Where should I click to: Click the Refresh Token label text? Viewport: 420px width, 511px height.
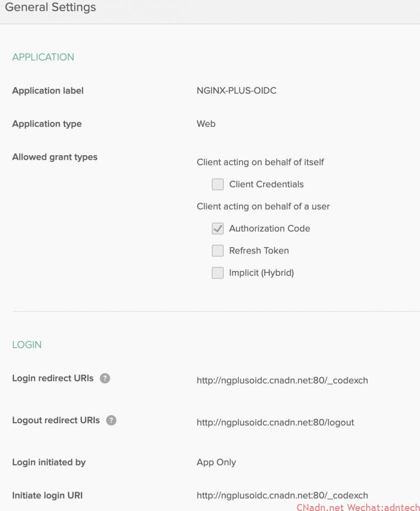point(259,251)
